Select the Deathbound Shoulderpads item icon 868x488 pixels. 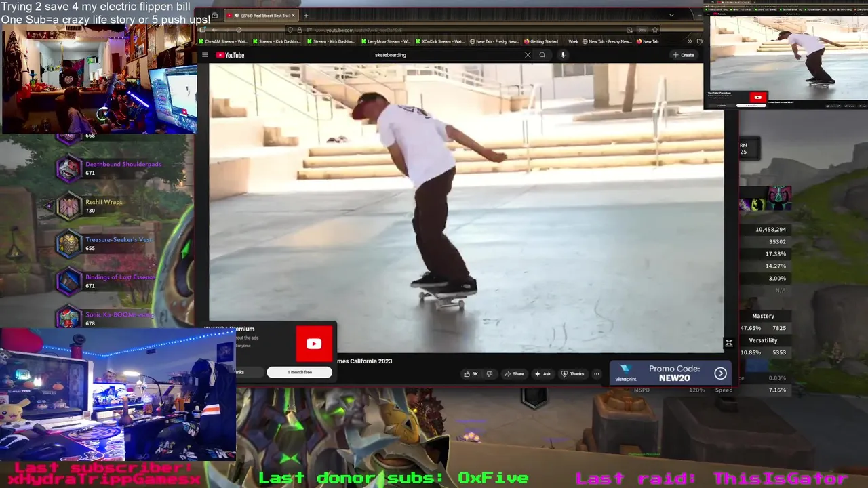pyautogui.click(x=68, y=169)
